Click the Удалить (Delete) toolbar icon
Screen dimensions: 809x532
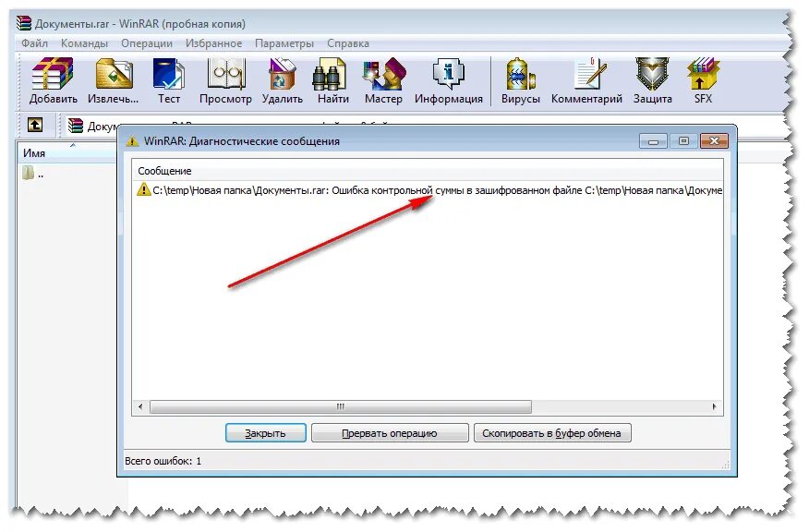tap(283, 81)
